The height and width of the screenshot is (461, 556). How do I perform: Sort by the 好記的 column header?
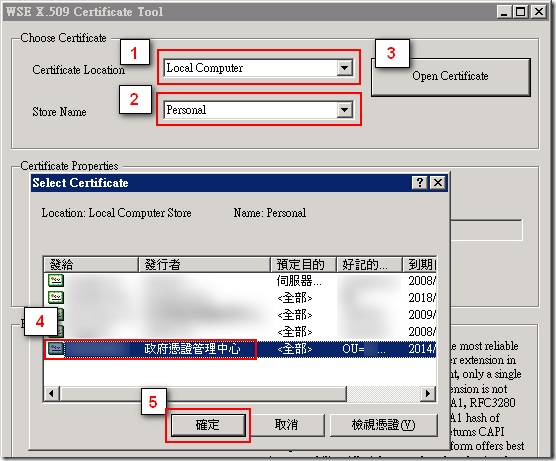click(369, 265)
